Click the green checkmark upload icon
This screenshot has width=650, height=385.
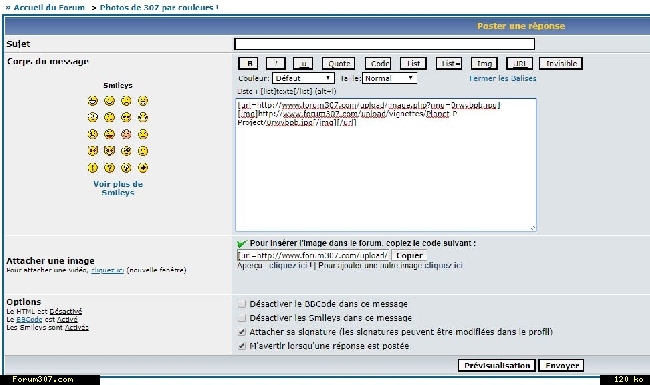point(242,243)
